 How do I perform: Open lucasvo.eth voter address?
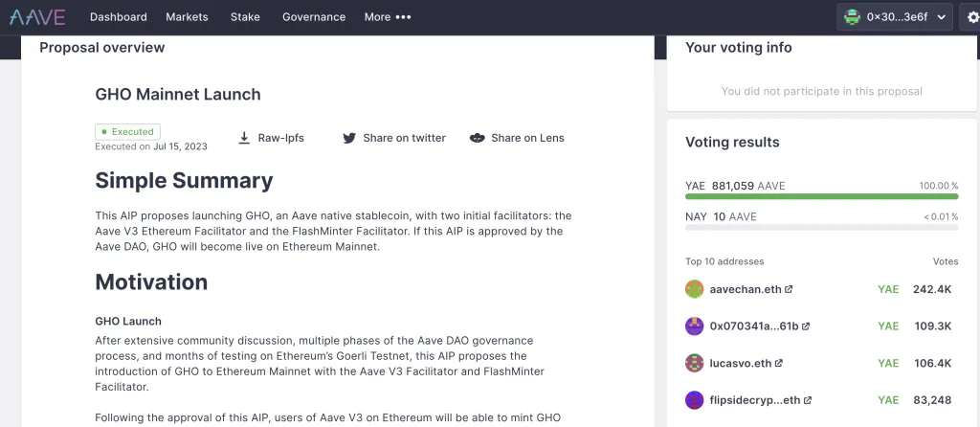741,363
